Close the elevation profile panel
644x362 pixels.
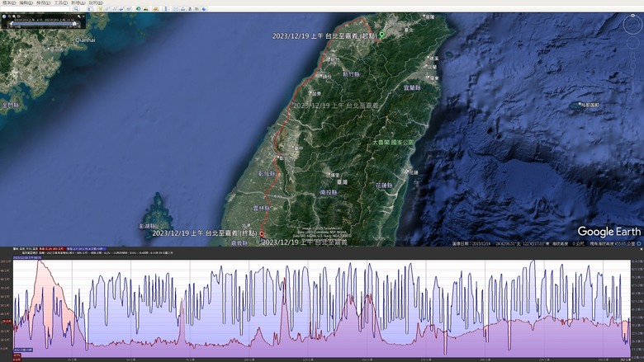click(642, 249)
